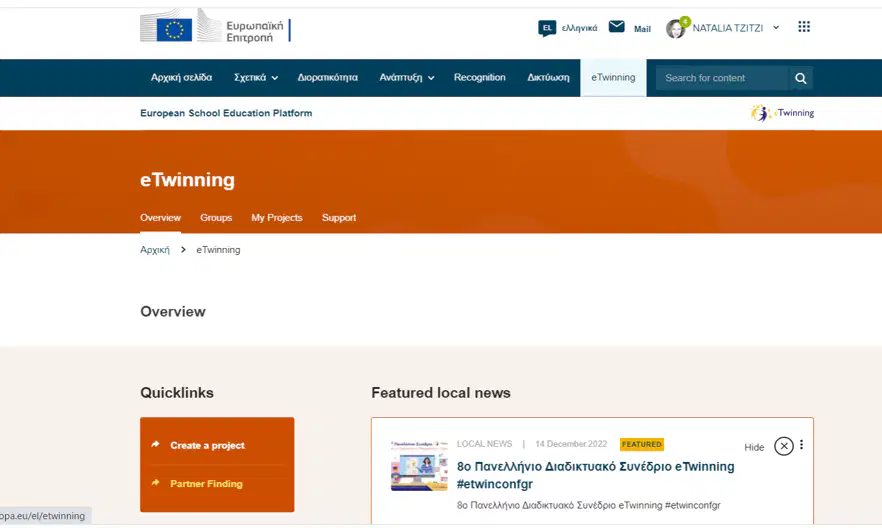Select eTwinning in main navigation
The width and height of the screenshot is (882, 528).
613,78
